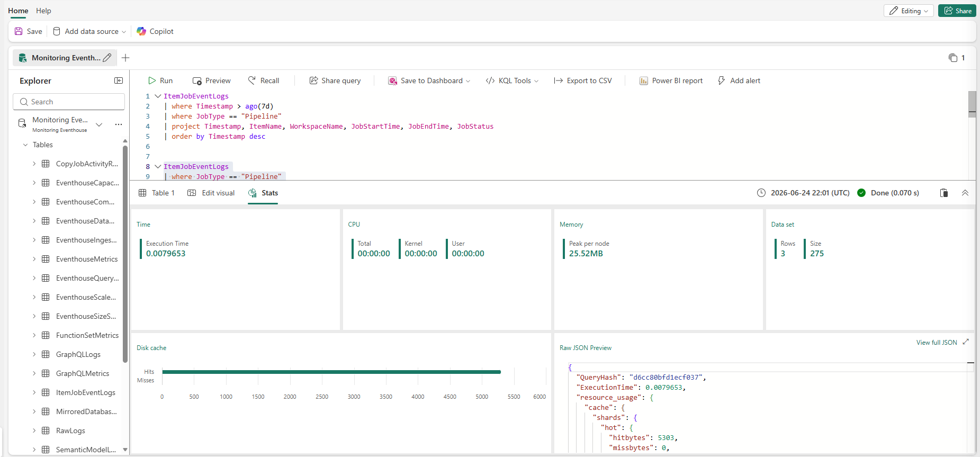
Task: Click the Disk cache Hits bar
Action: coord(331,372)
